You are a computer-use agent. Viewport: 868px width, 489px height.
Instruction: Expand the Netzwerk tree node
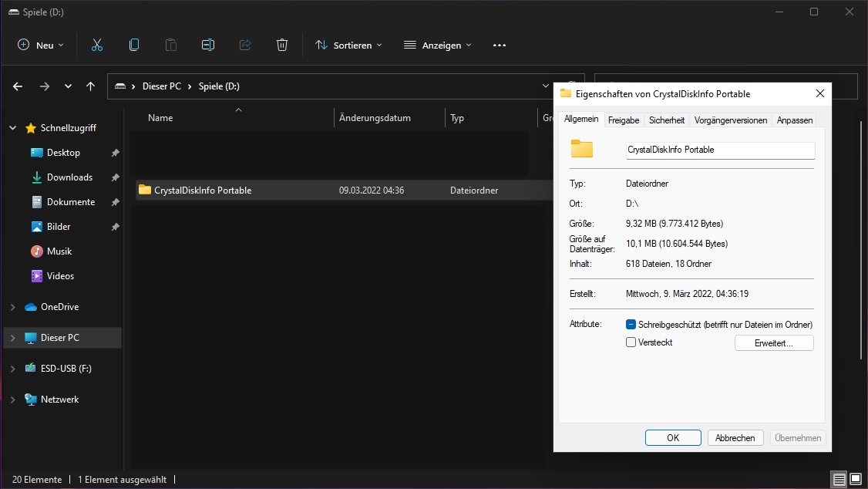pyautogui.click(x=13, y=400)
